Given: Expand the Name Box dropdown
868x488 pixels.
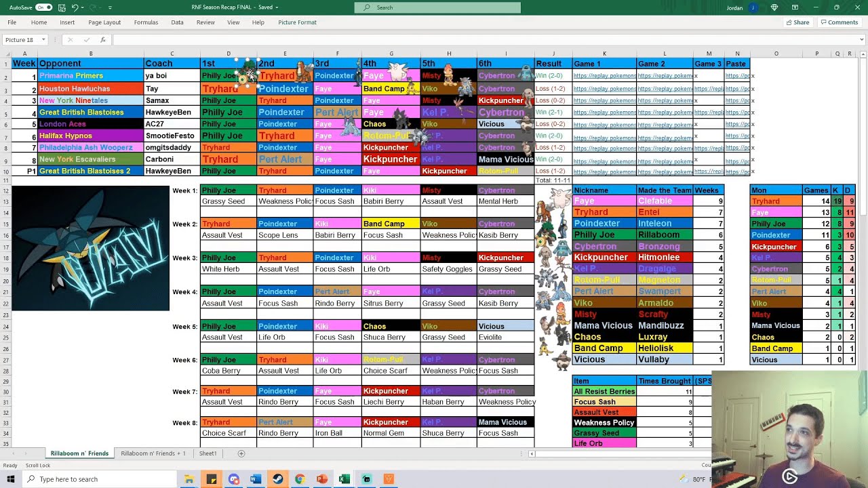Looking at the screenshot, I should coord(43,40).
